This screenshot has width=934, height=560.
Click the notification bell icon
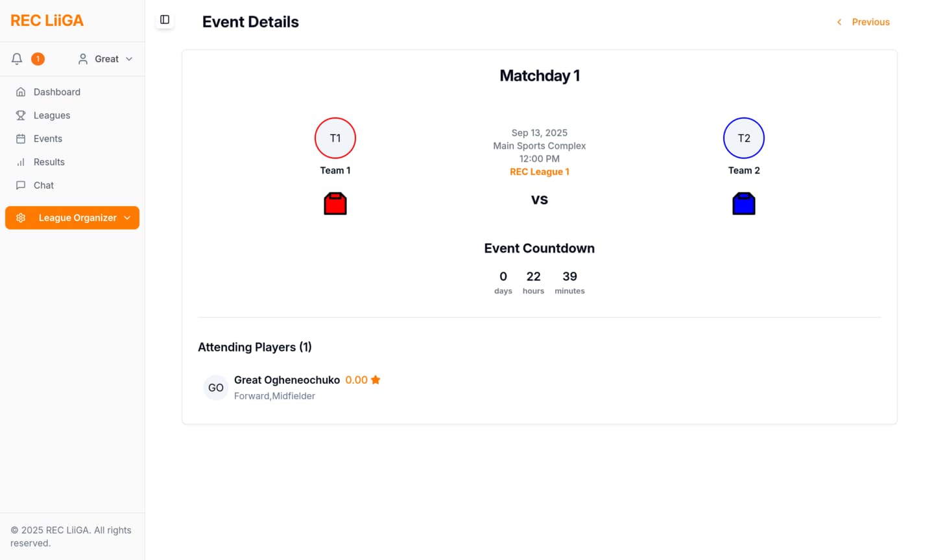[18, 59]
